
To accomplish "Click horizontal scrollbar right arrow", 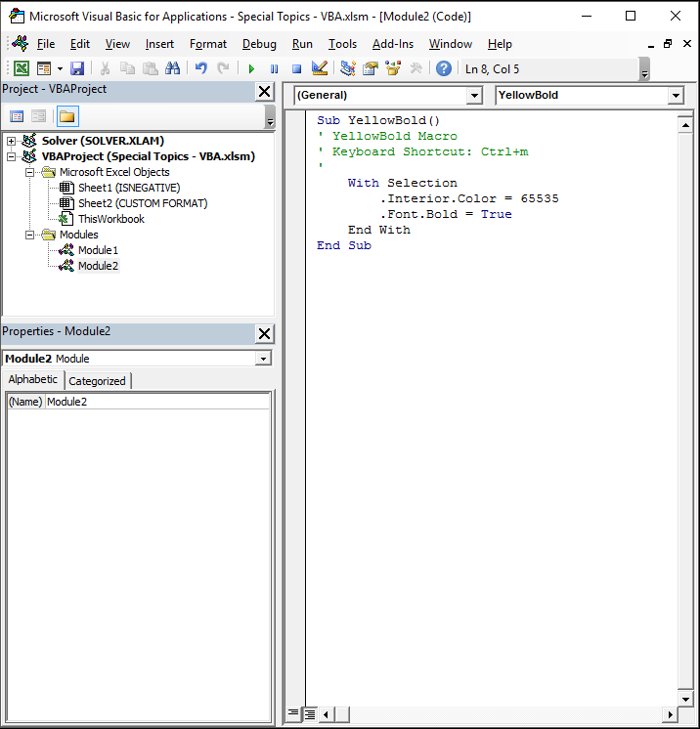I will pyautogui.click(x=671, y=714).
